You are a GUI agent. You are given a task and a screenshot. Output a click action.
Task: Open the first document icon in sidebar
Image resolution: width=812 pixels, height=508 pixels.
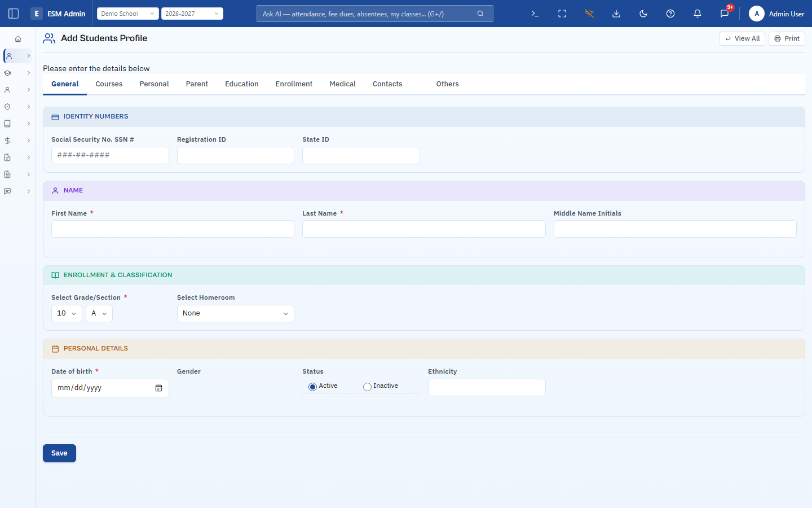tap(8, 157)
